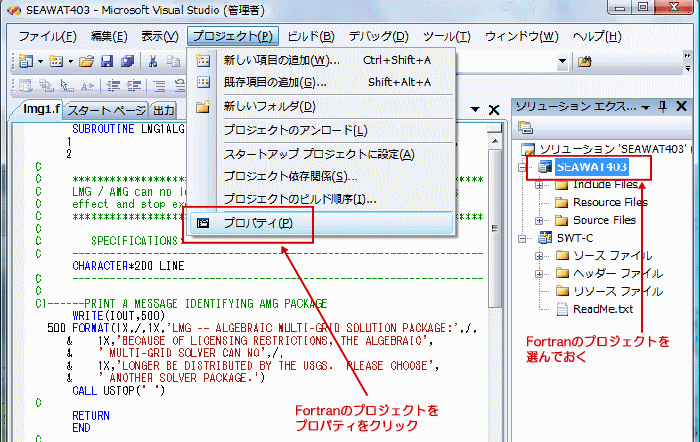Screen dimensions: 700x442
Task: Choose プロジェクトのビルド順序(I)... menu entry
Action: (321, 199)
